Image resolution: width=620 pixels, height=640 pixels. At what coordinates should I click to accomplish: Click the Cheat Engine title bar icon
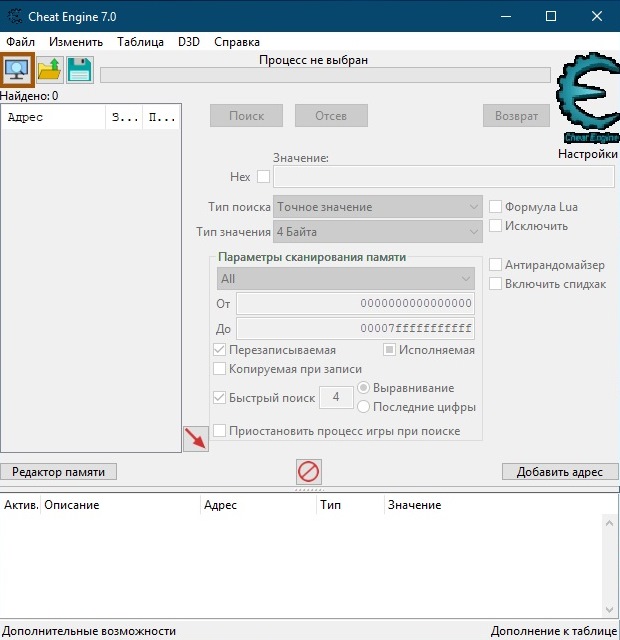coord(14,16)
